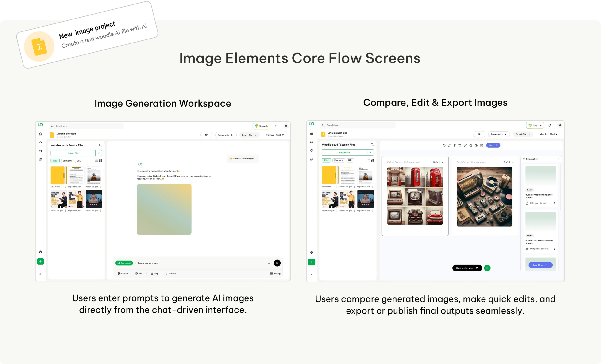Switch to grid view in left session files
The width and height of the screenshot is (601, 364).
pyautogui.click(x=100, y=161)
